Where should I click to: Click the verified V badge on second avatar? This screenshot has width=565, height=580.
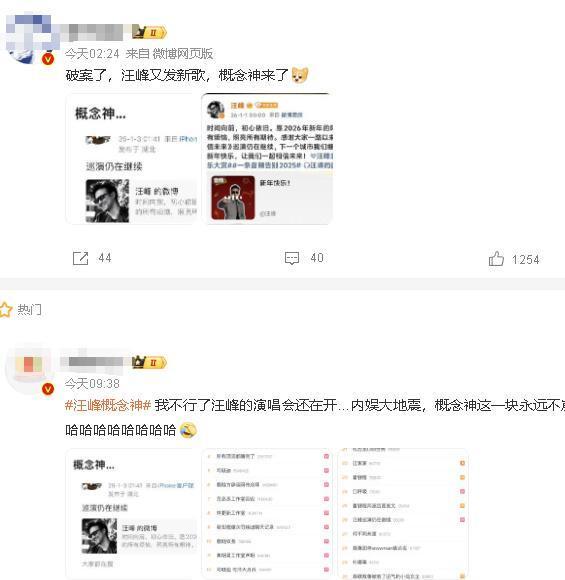(48, 389)
